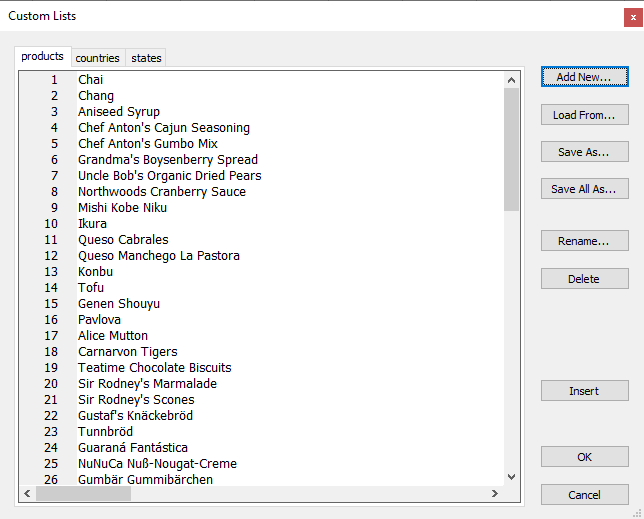Select the products tab
Screen dimensions: 644x519
pyautogui.click(x=42, y=57)
